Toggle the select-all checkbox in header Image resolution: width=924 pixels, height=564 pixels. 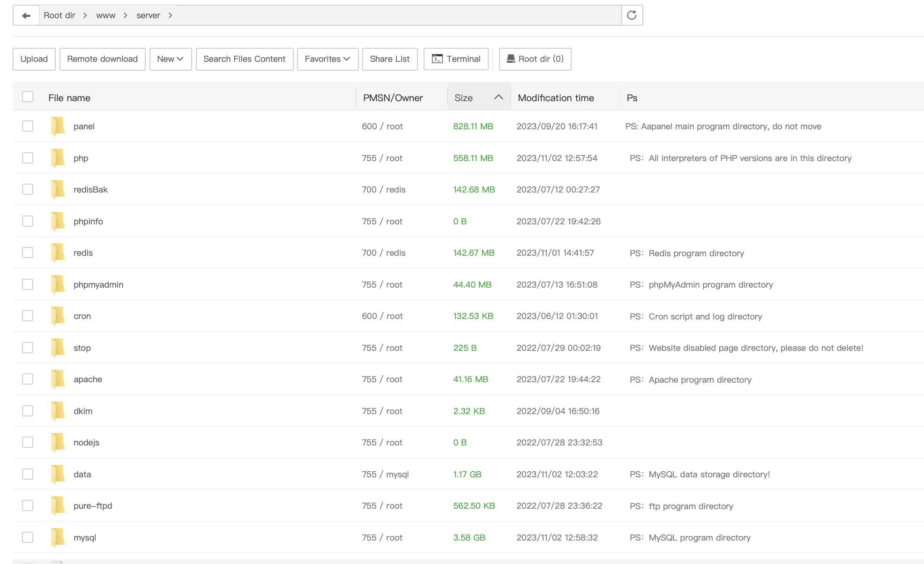click(28, 97)
